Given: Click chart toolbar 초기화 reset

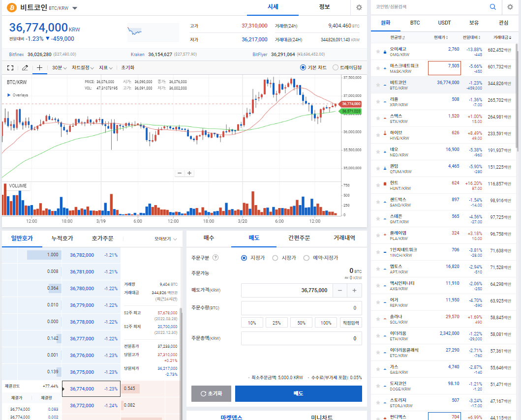Looking at the screenshot, I should pos(127,68).
